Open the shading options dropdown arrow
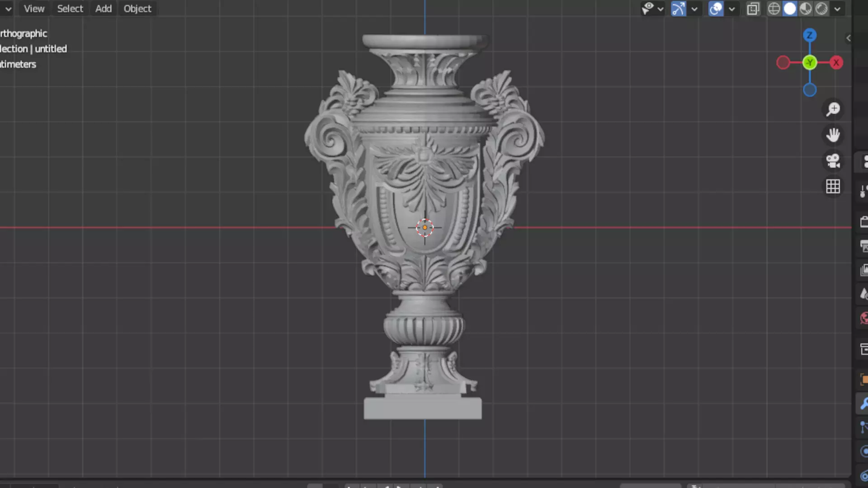 [x=837, y=9]
